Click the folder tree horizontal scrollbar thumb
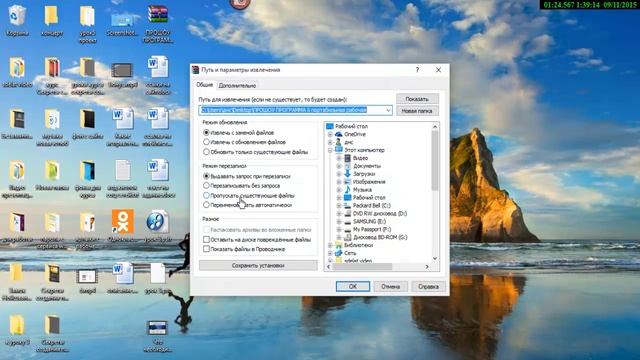The height and width of the screenshot is (360, 640). coord(362,267)
